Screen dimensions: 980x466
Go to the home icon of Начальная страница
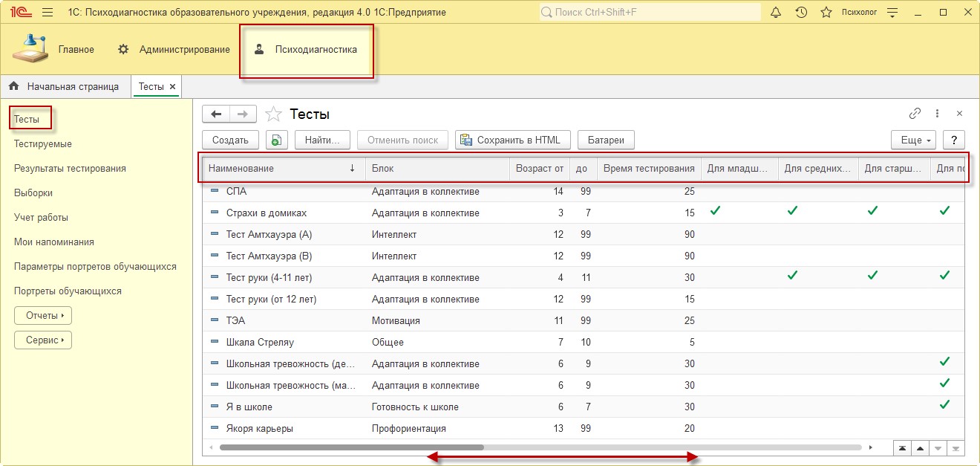[14, 86]
